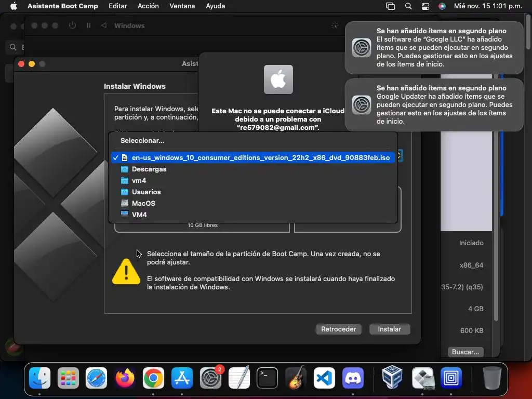The image size is (532, 399).
Task: Choose vm4 folder in the popup
Action: point(253,180)
